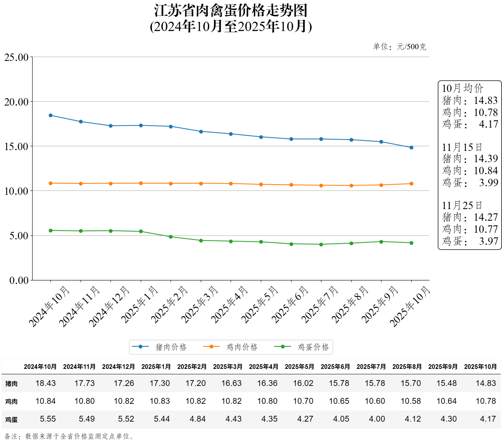Select the first pork data point for 2024年10月
502x448 pixels.
[x=50, y=115]
